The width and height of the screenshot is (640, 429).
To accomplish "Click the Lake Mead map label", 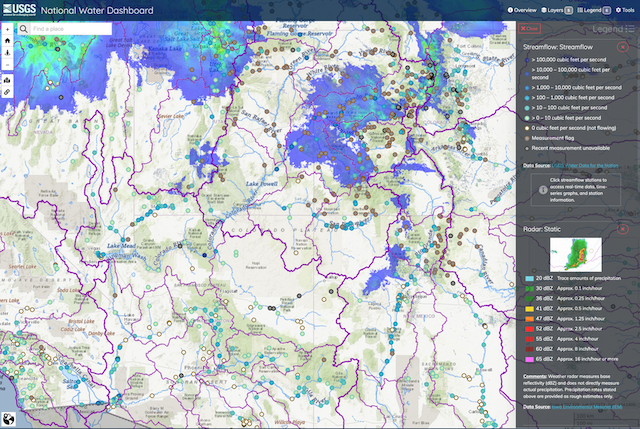I will (121, 246).
